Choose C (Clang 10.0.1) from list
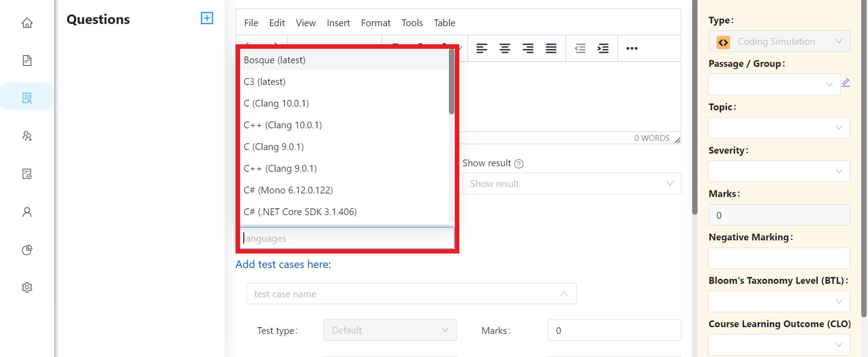Screen dimensions: 868x357 tap(344, 103)
